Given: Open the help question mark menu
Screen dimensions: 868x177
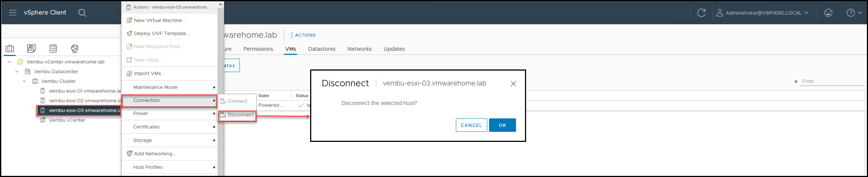Looking at the screenshot, I should pyautogui.click(x=854, y=13).
